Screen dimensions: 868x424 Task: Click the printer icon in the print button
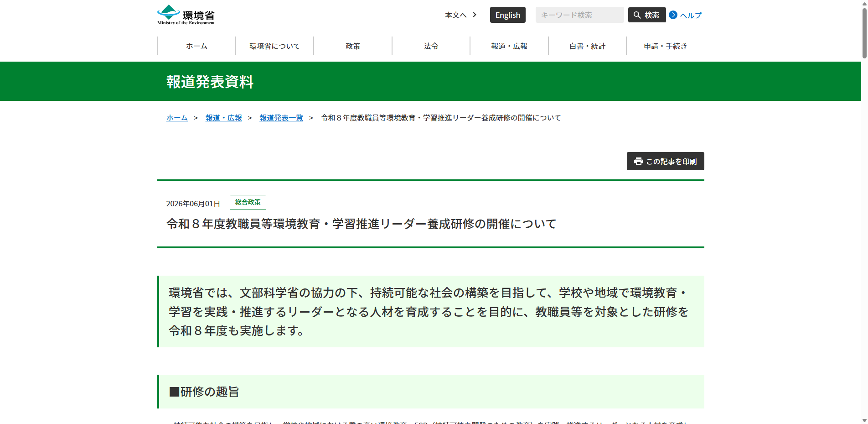[638, 161]
